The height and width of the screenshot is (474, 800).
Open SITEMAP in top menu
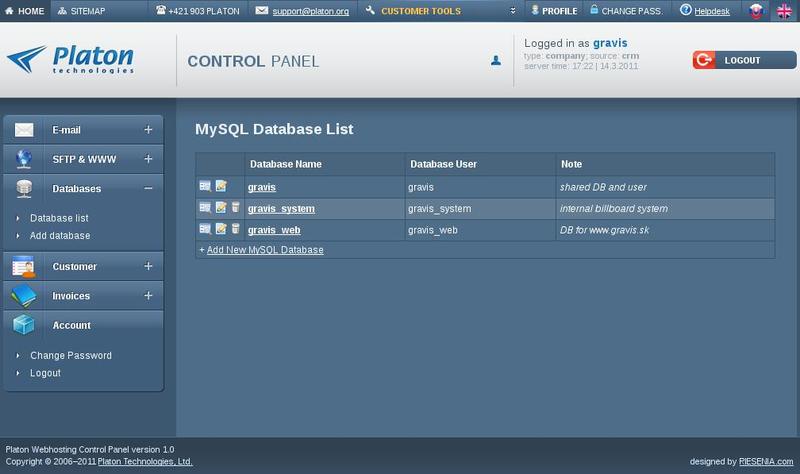(x=82, y=11)
